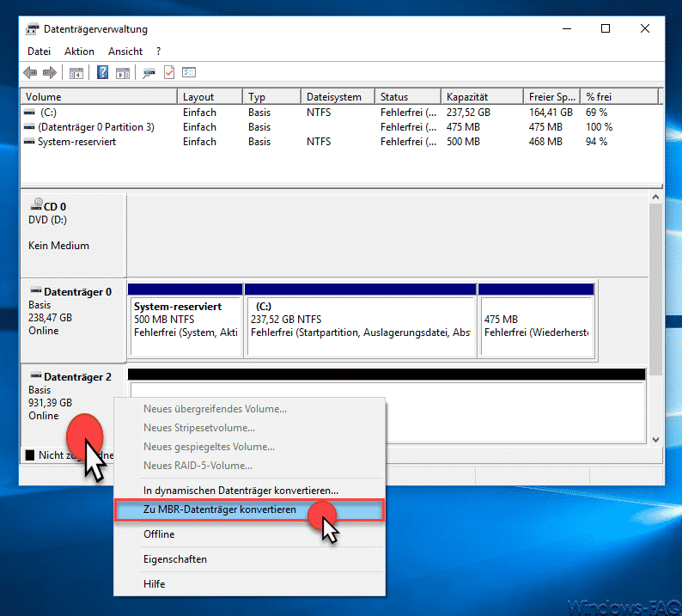Click the show/hide console tree icon
The width and height of the screenshot is (682, 616).
[x=76, y=73]
